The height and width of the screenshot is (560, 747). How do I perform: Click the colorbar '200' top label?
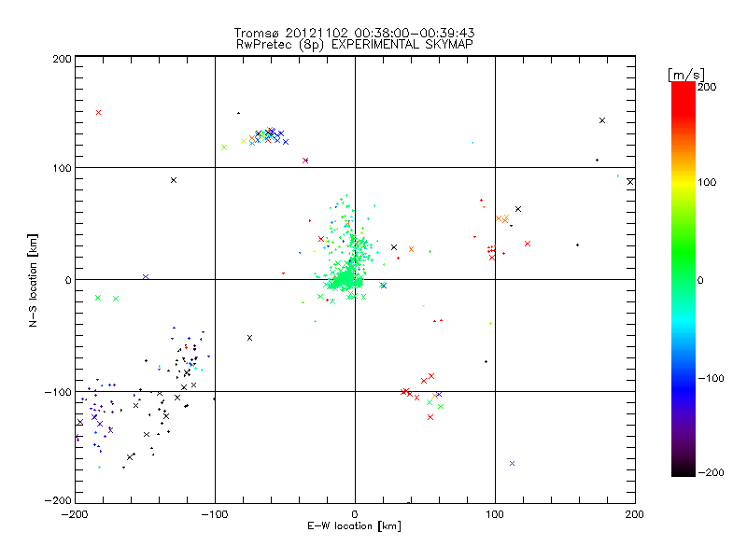pos(707,87)
